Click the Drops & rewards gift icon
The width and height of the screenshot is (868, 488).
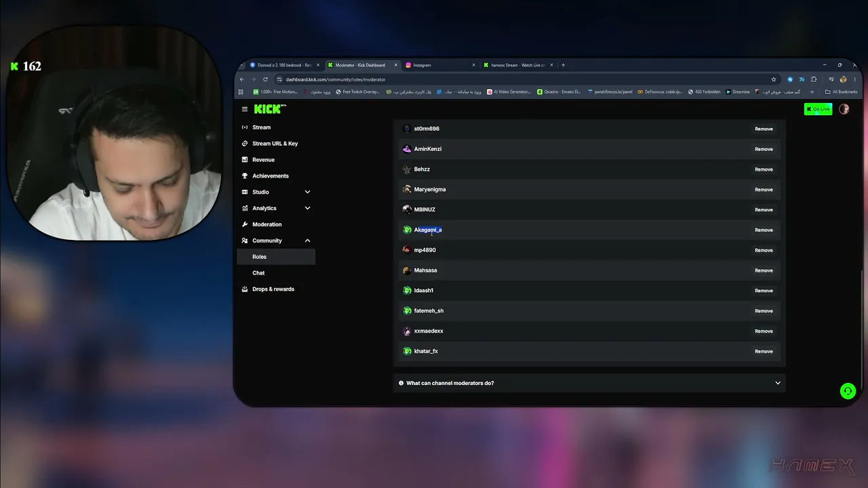point(245,289)
